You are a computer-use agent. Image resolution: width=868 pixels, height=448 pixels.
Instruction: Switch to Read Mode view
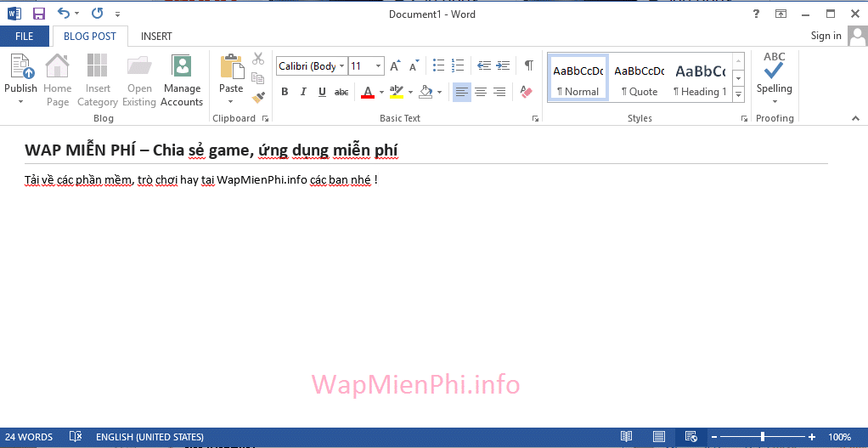[x=626, y=436]
